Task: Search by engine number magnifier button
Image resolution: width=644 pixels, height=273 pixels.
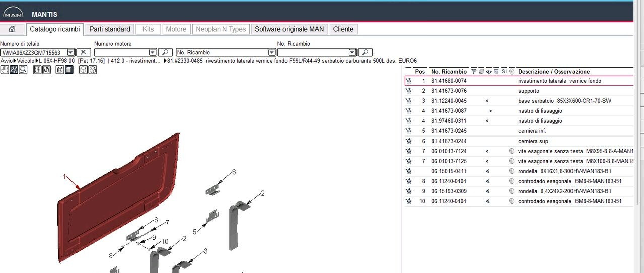Action: click(x=165, y=52)
